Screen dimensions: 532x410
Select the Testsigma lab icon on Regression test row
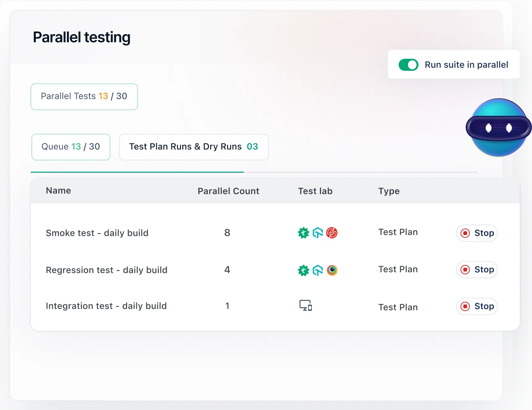pos(304,270)
